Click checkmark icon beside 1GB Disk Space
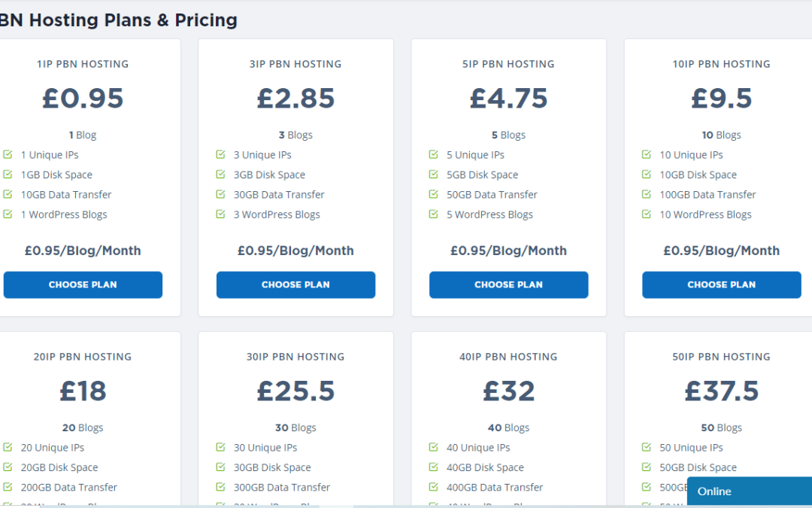The height and width of the screenshot is (508, 812). (x=8, y=175)
